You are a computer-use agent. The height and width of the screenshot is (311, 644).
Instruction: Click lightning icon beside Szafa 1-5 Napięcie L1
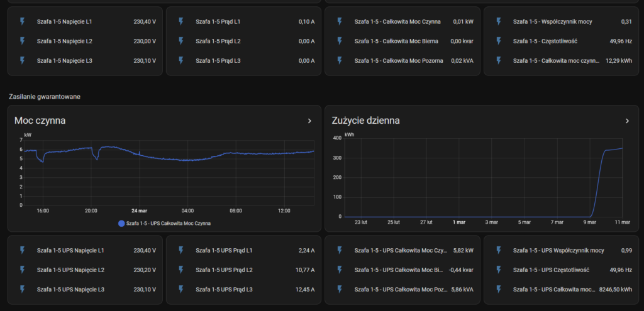(23, 21)
